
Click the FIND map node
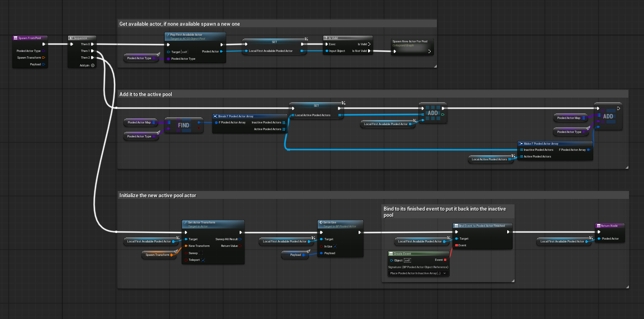(183, 125)
